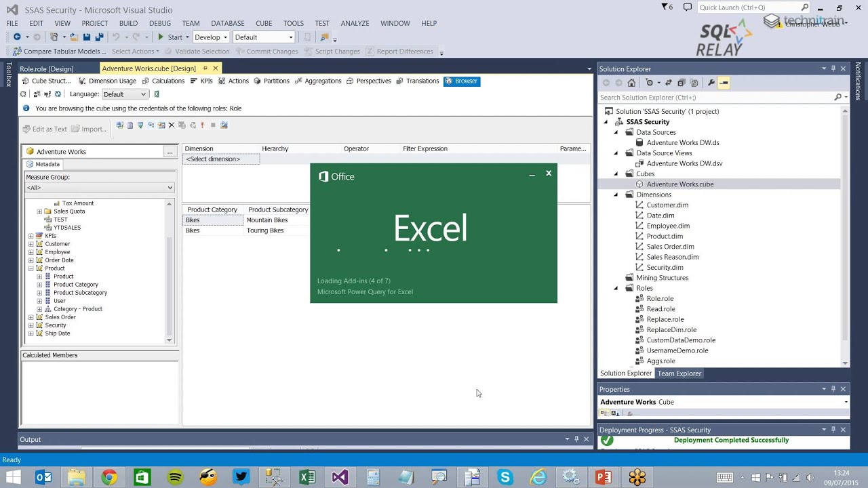
Task: Open the CUBE menu
Action: (x=264, y=23)
